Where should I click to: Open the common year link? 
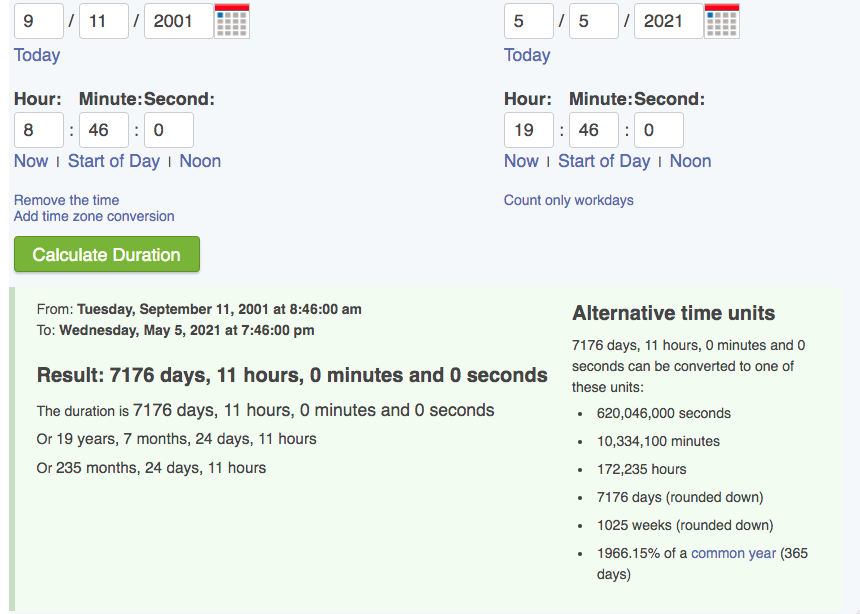point(733,553)
